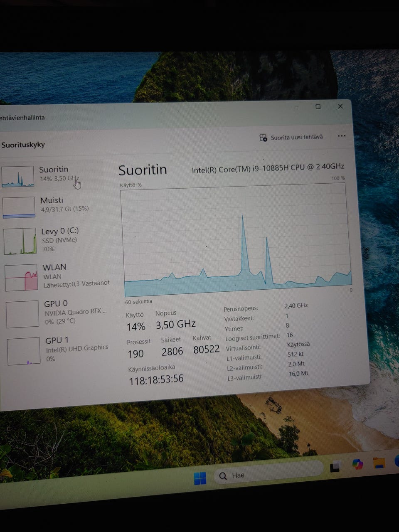Click the taskbar search magnifier icon
This screenshot has height=532, width=399.
pos(223,476)
